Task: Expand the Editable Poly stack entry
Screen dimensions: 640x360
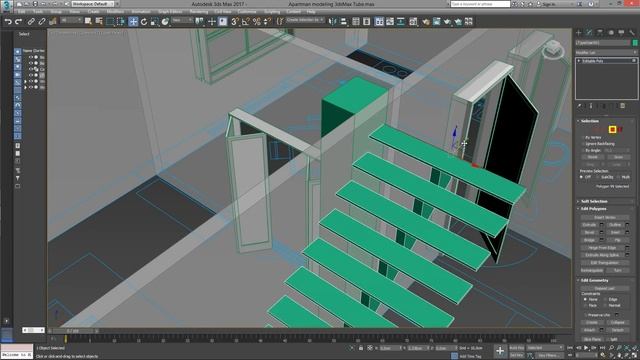Action: coord(579,61)
